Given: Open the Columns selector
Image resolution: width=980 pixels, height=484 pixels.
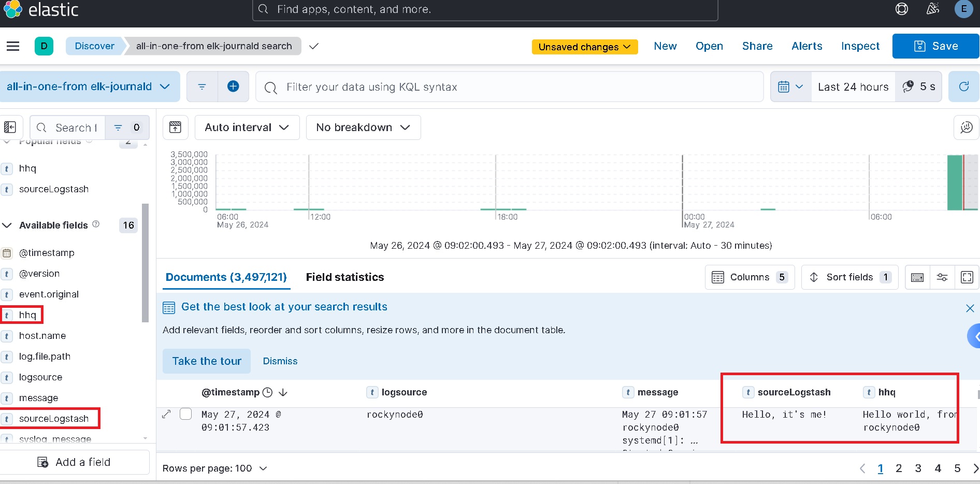Looking at the screenshot, I should (x=750, y=277).
